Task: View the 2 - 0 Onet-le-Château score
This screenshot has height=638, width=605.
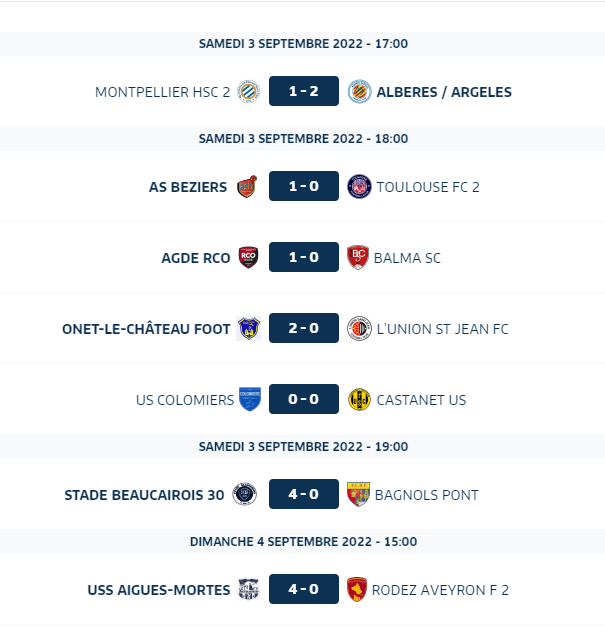Action: point(304,328)
